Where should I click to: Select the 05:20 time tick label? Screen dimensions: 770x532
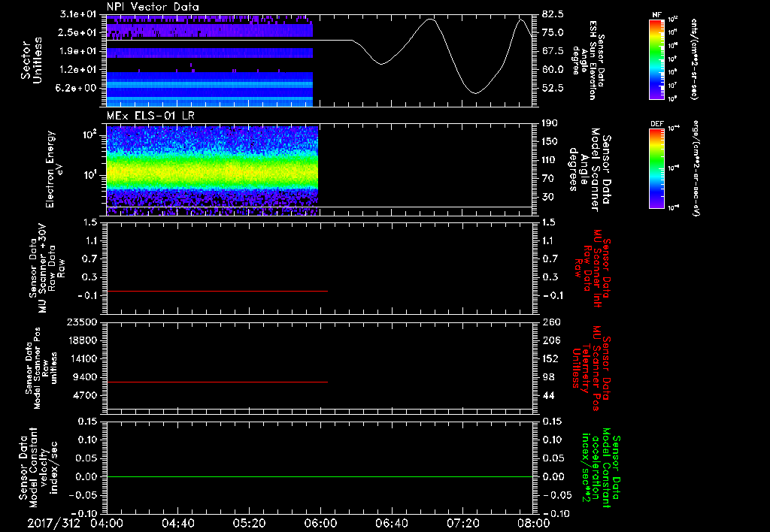(x=249, y=523)
